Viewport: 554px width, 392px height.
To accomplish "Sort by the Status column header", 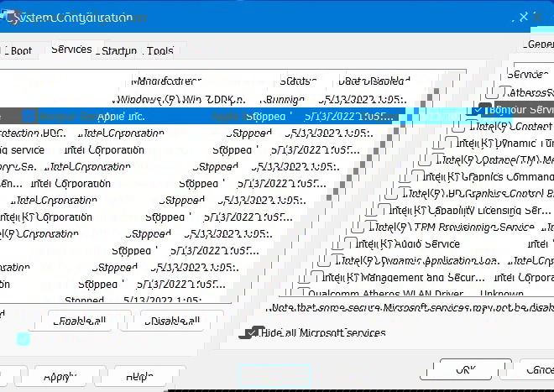I will (x=298, y=81).
